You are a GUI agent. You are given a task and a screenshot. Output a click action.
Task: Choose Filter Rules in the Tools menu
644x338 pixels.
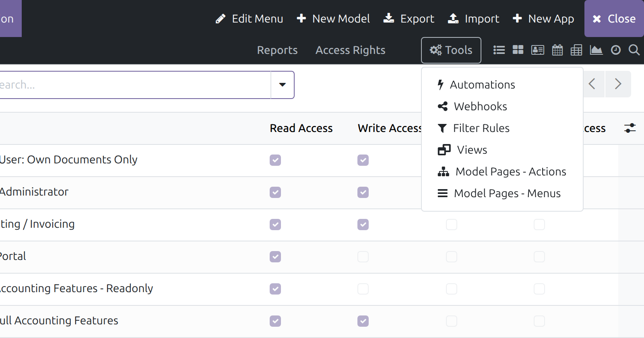502,128
